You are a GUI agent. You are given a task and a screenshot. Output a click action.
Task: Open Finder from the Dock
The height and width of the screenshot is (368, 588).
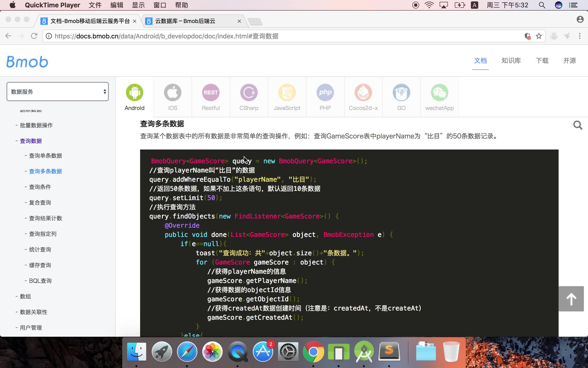(x=137, y=352)
